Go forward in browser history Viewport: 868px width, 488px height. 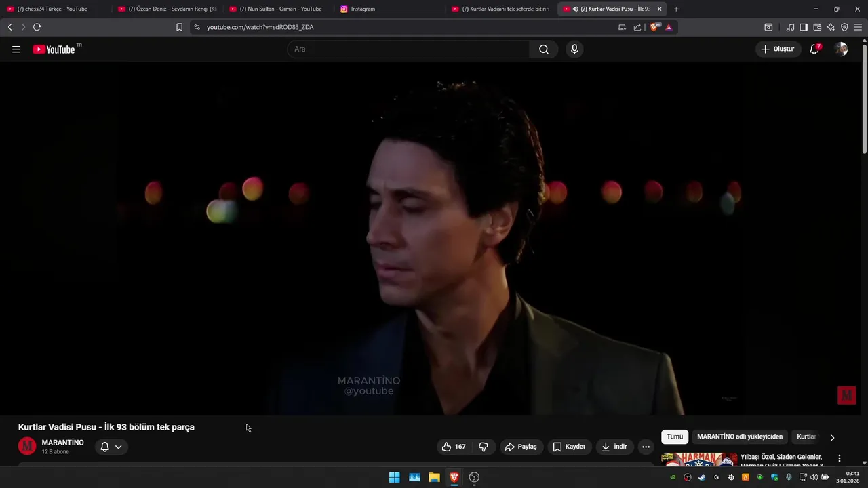pos(22,27)
